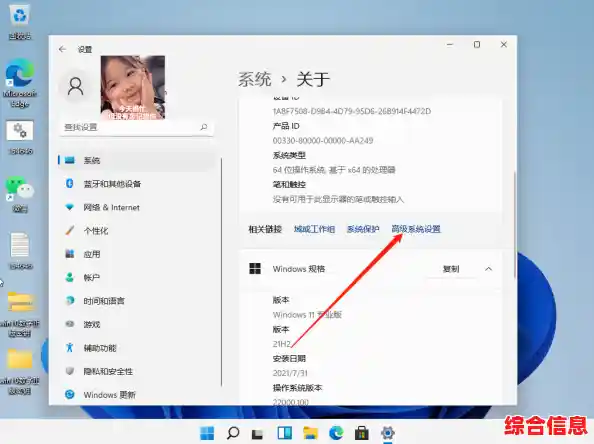The height and width of the screenshot is (444, 594).
Task: Click the Settings gear on taskbar
Action: (x=388, y=433)
